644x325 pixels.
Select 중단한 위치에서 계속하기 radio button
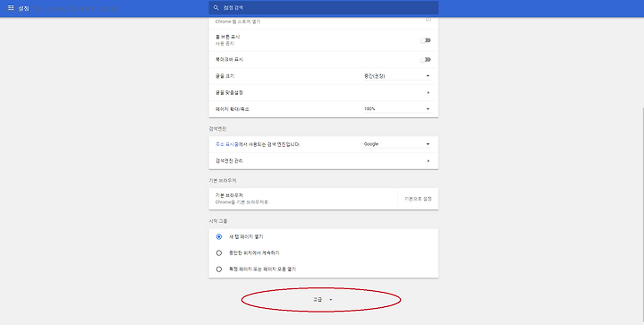219,253
